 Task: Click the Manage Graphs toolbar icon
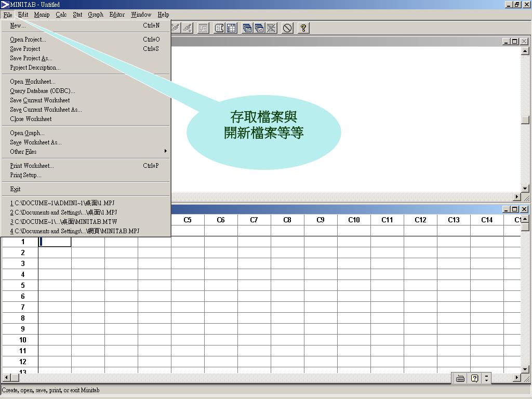pos(260,28)
